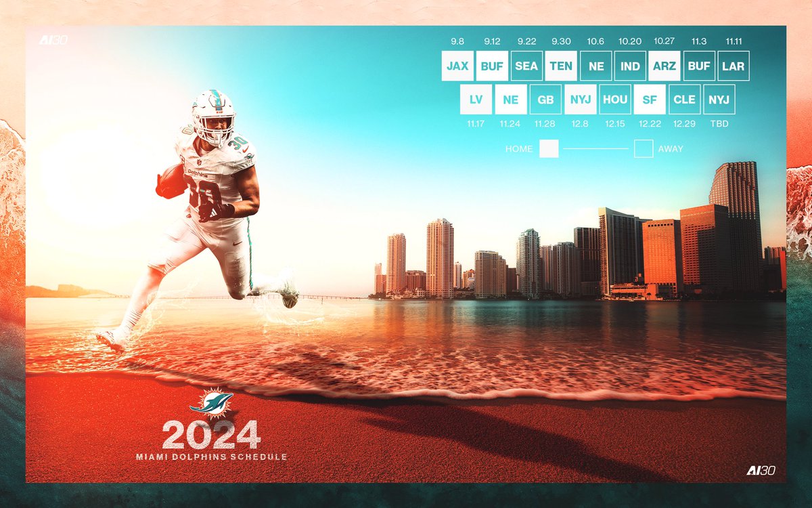Select the IND game box

[630, 66]
